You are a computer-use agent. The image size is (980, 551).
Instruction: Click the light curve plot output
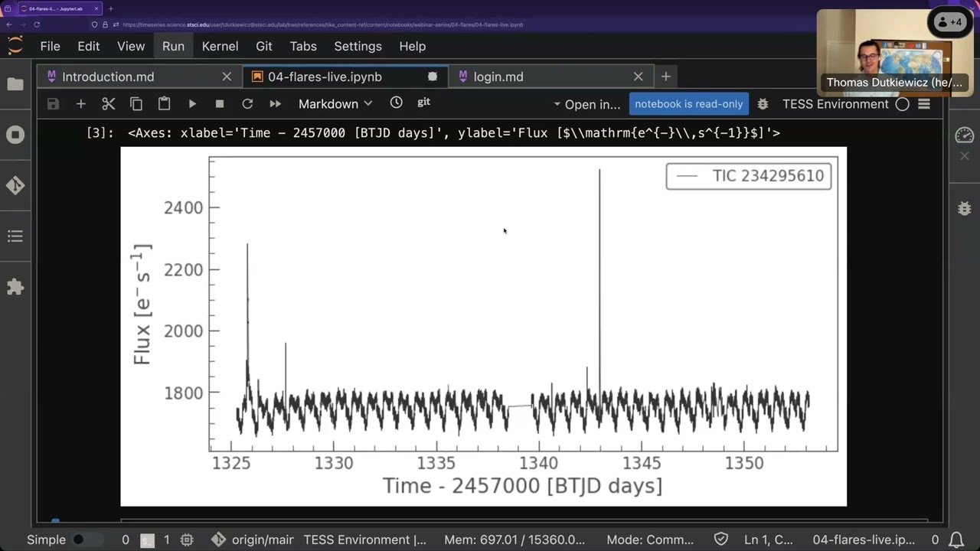(x=484, y=327)
